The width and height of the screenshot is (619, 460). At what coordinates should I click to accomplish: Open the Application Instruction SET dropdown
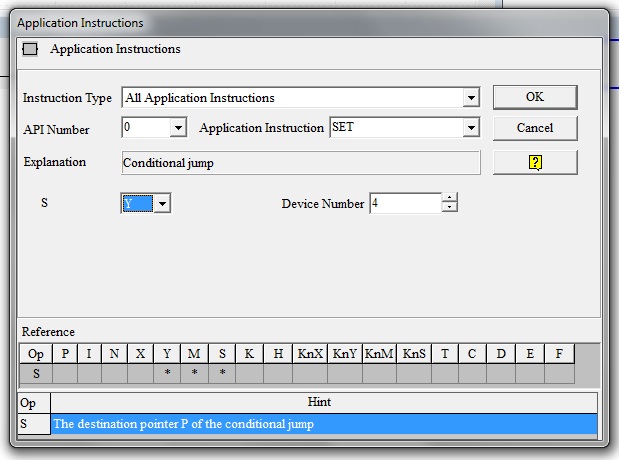pyautogui.click(x=471, y=128)
